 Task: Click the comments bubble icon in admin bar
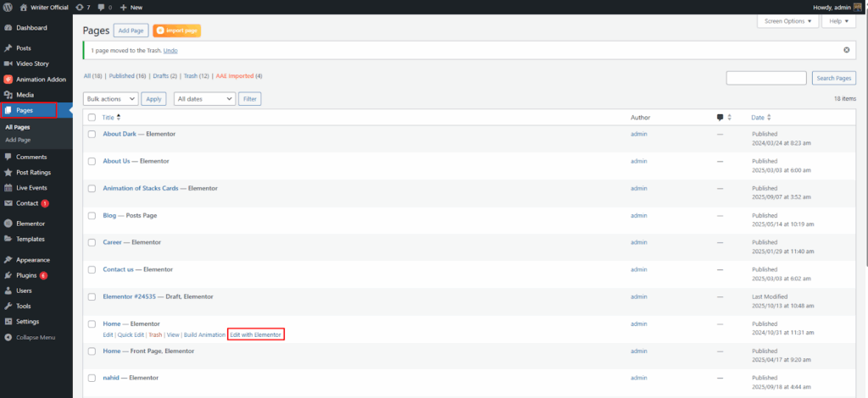[102, 7]
